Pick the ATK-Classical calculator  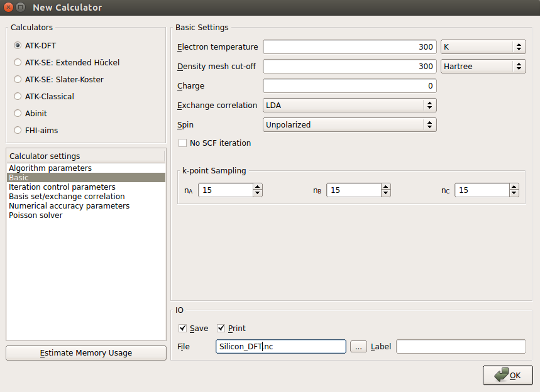tap(18, 96)
